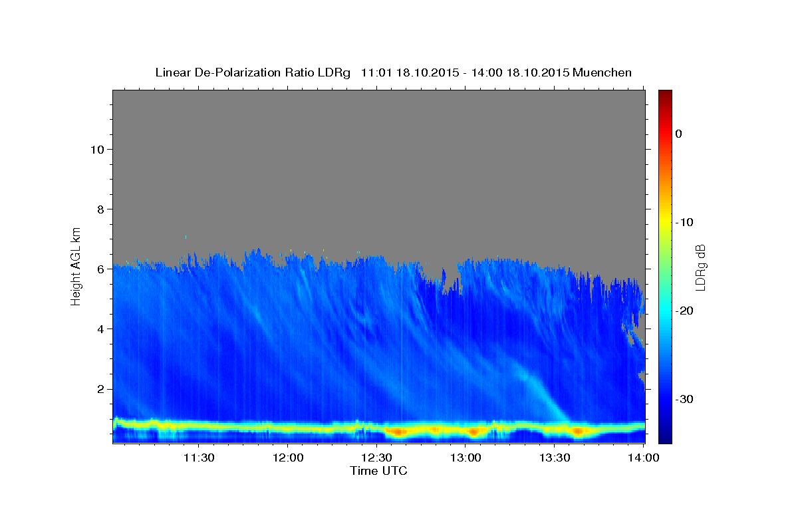Click the colorbar value 0

[679, 134]
